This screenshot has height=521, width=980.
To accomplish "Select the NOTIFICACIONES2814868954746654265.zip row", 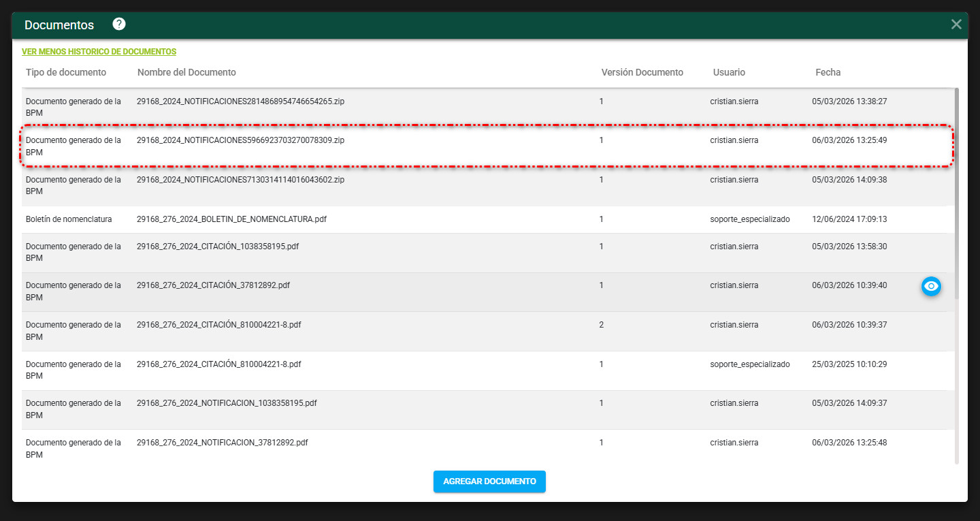I will (240, 101).
